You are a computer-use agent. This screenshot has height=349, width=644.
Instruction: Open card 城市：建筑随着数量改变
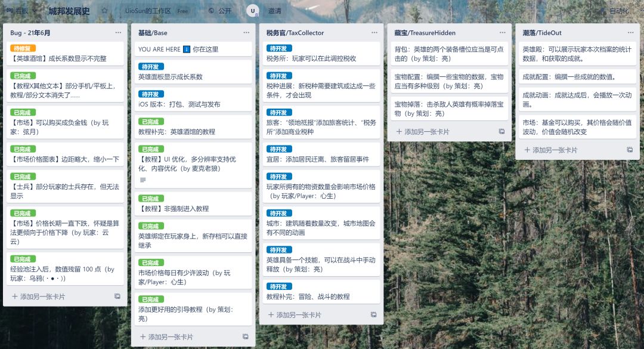[321, 223]
